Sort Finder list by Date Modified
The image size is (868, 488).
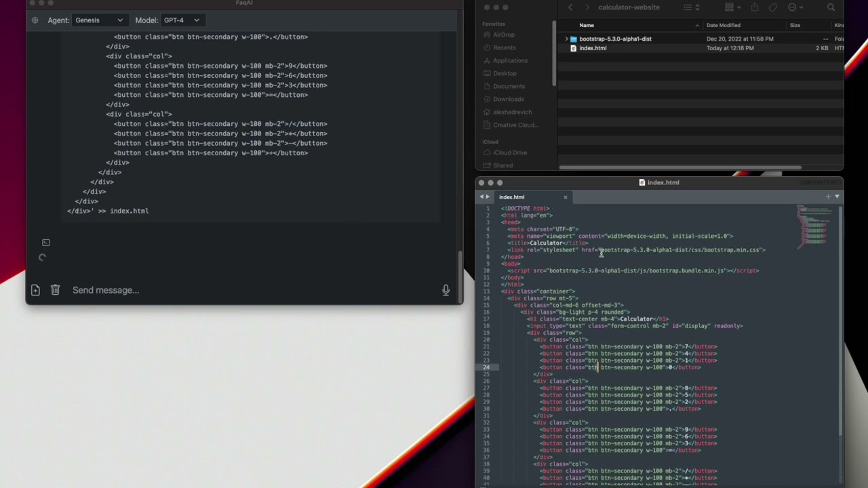tap(724, 26)
